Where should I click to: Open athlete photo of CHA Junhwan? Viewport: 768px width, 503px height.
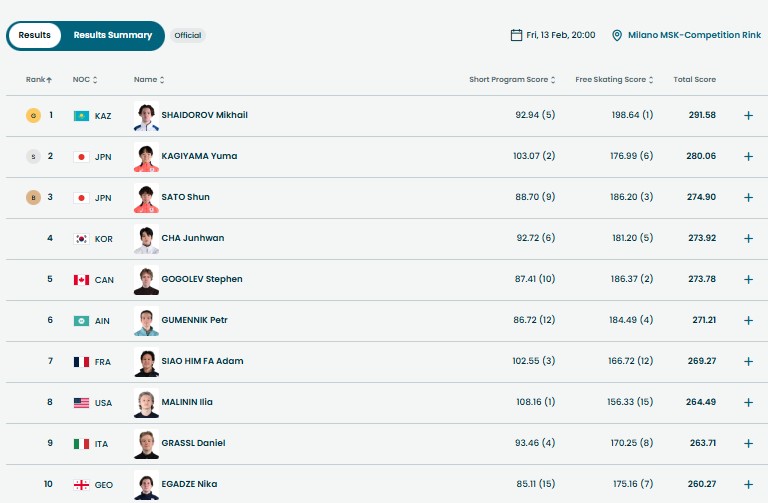click(146, 238)
